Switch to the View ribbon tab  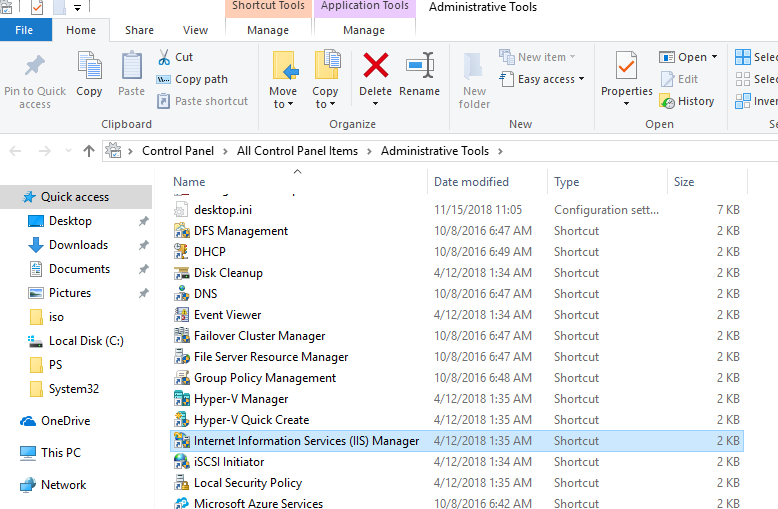click(196, 30)
